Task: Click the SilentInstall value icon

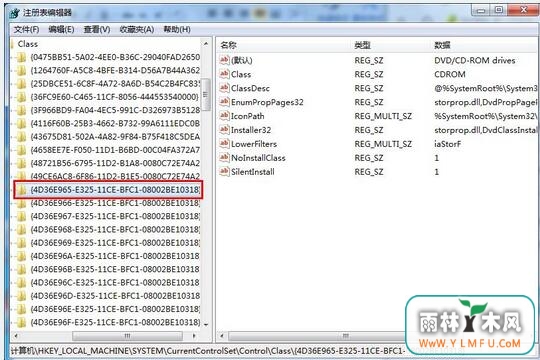Action: [224, 171]
